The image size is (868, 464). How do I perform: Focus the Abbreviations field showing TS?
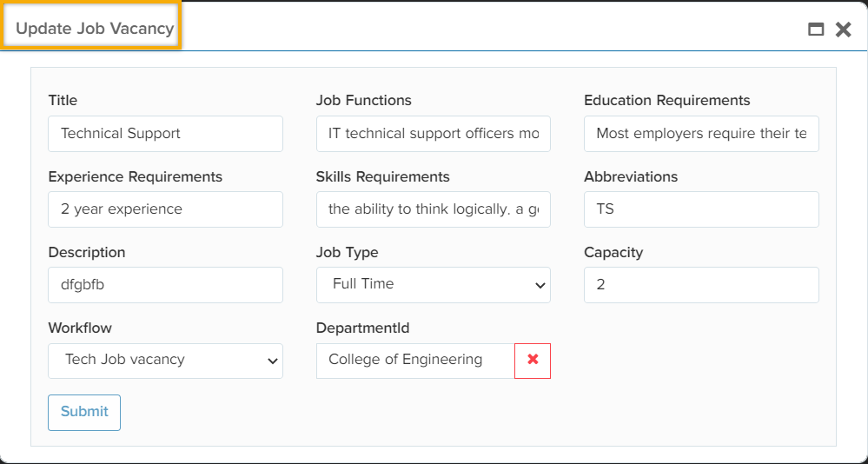700,209
